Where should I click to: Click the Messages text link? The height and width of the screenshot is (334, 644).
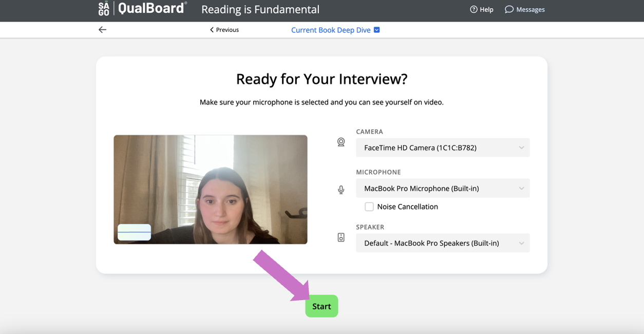pyautogui.click(x=530, y=9)
